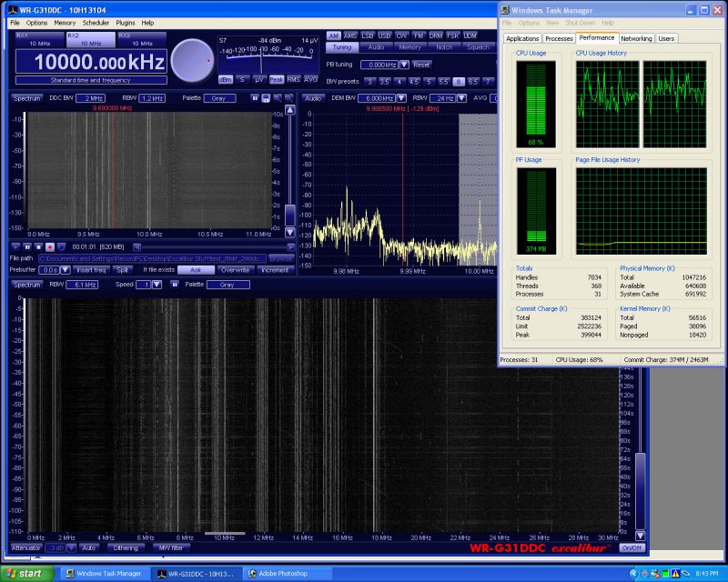Open Windows Task Manager taskbar button
Screen dimensions: 728x582
pyautogui.click(x=106, y=574)
